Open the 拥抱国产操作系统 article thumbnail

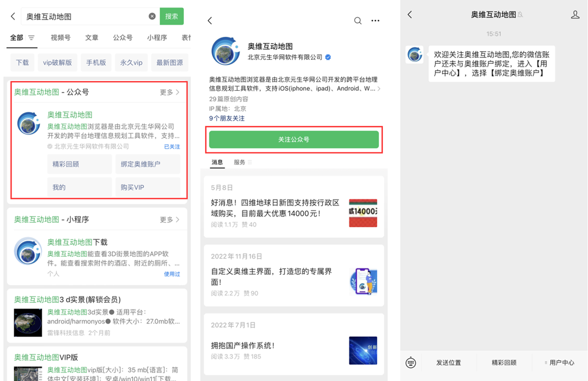[363, 351]
